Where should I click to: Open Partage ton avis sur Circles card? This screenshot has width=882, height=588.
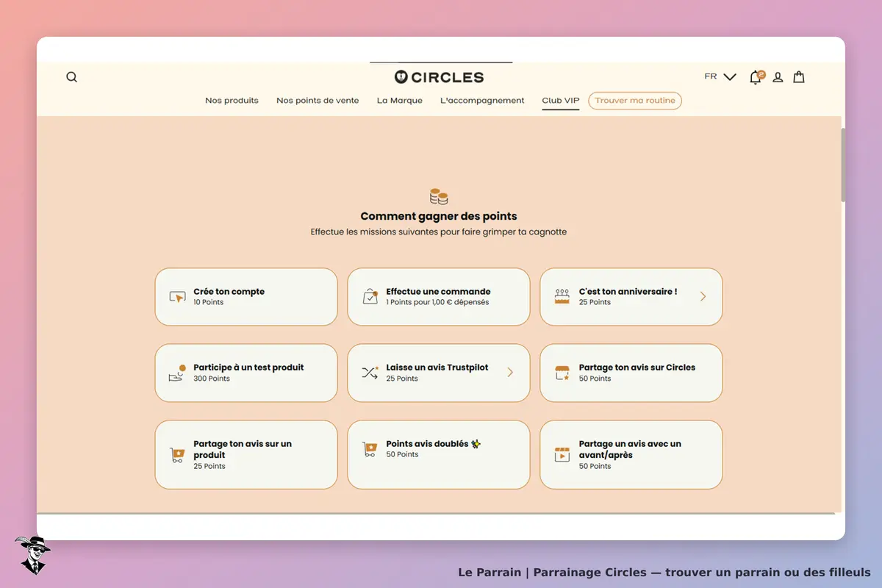click(631, 373)
